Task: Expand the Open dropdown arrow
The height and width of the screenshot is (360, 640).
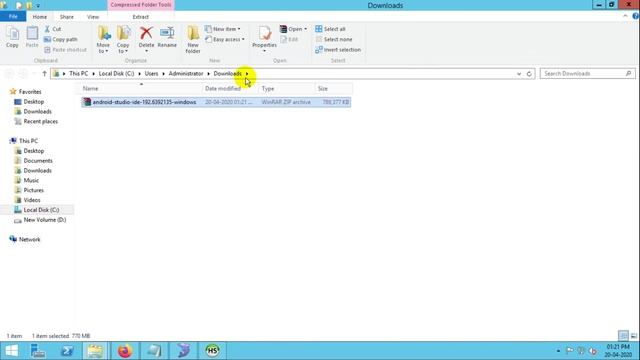Action: coord(305,29)
